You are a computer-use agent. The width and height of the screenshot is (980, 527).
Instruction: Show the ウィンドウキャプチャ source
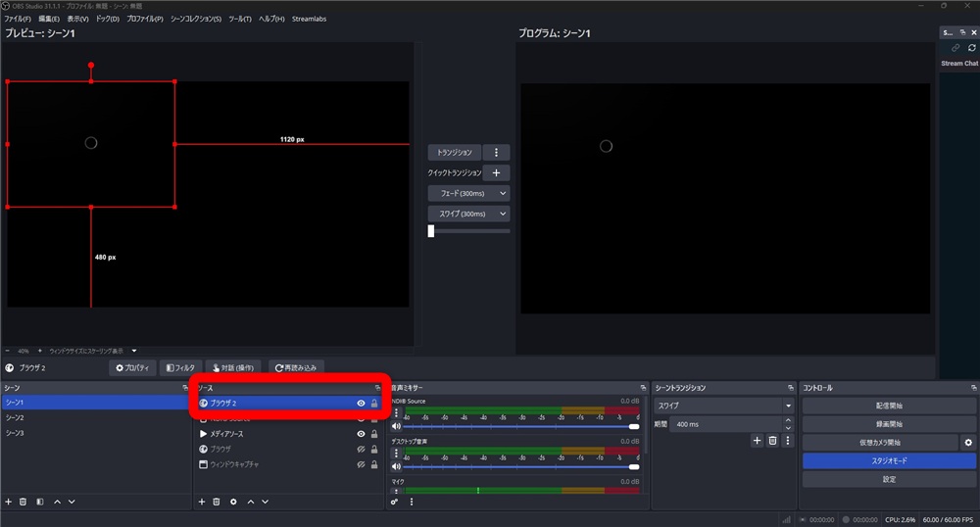coord(361,464)
